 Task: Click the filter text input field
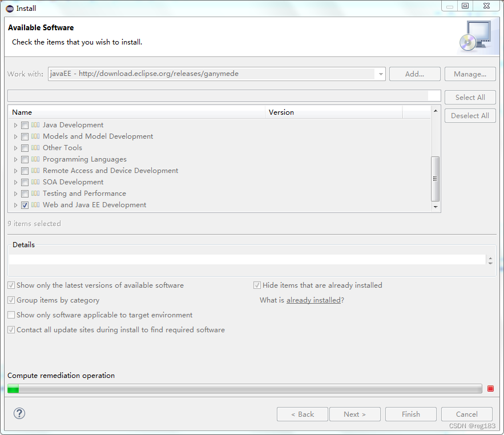point(224,96)
